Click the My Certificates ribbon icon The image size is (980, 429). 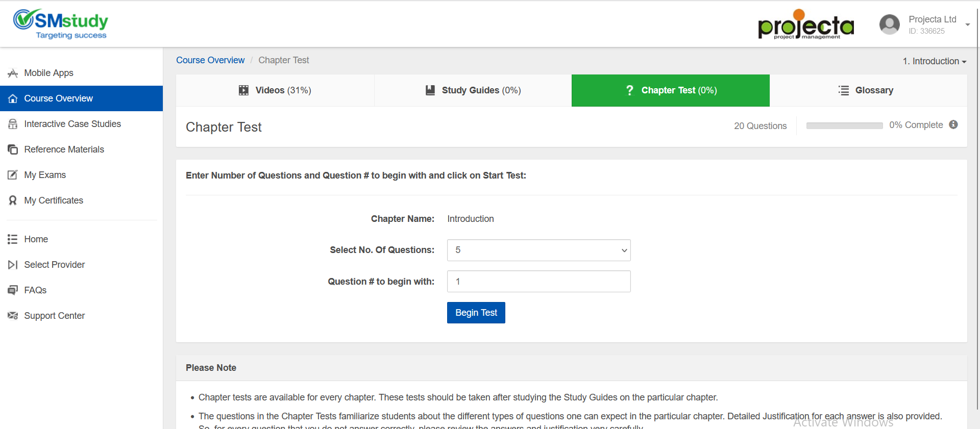(x=13, y=200)
